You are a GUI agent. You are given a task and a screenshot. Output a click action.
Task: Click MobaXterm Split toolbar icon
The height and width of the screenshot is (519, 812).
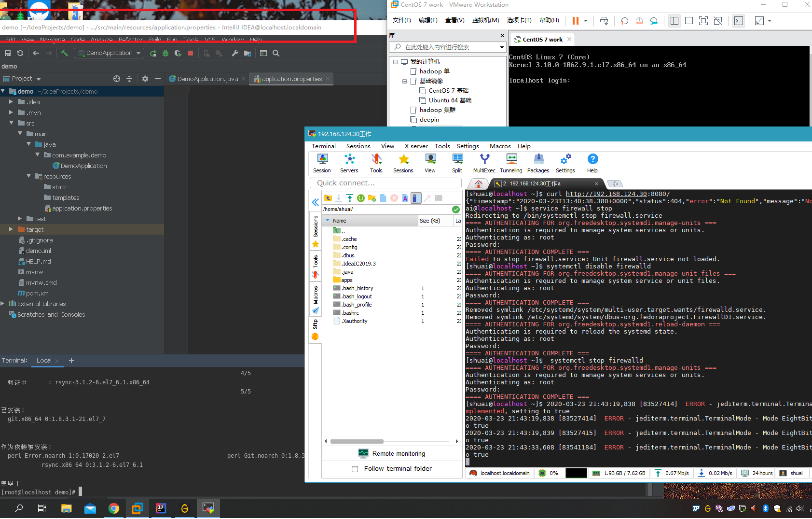point(457,163)
